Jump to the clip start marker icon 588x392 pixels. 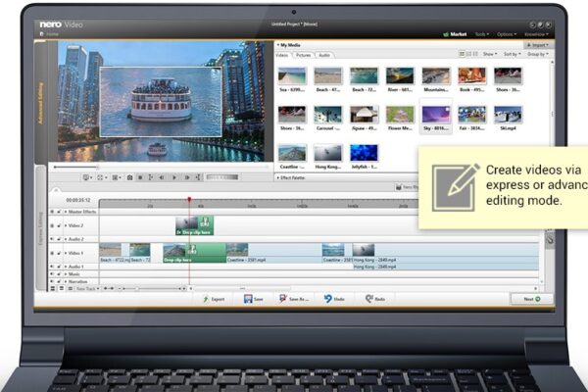(x=151, y=177)
